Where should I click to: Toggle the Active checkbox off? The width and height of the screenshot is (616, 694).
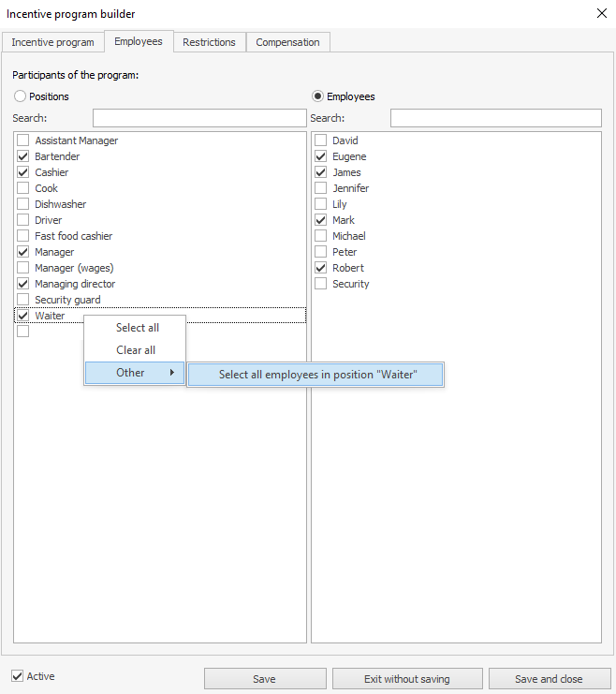18,676
